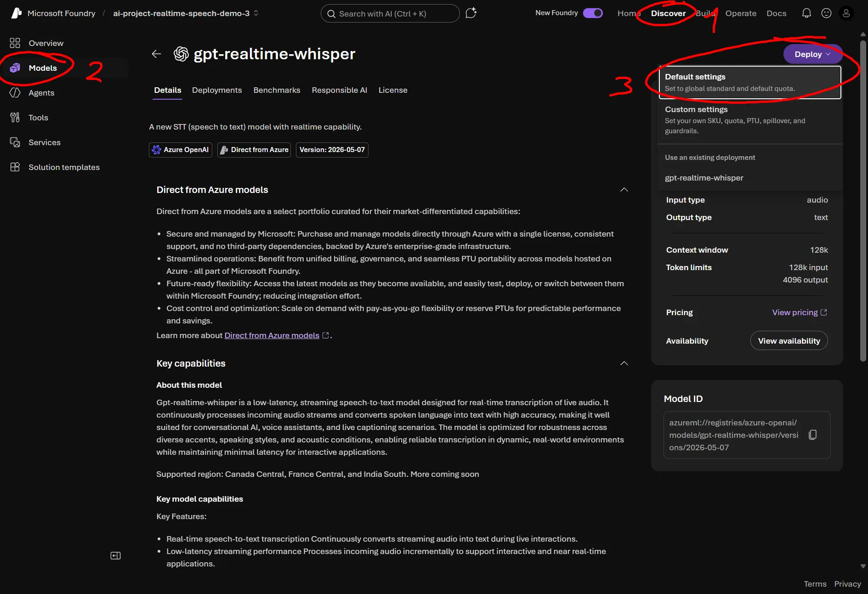Collapse the left sidebar panel
The width and height of the screenshot is (868, 594).
(115, 556)
